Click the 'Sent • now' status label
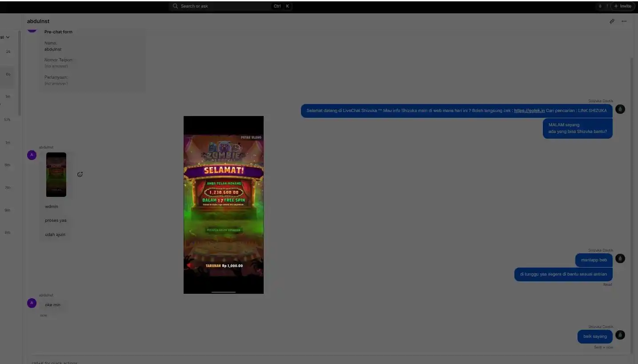This screenshot has width=638, height=364. point(603,347)
